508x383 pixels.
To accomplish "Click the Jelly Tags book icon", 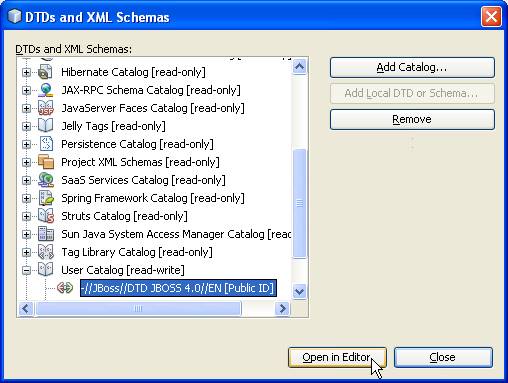I will point(46,126).
